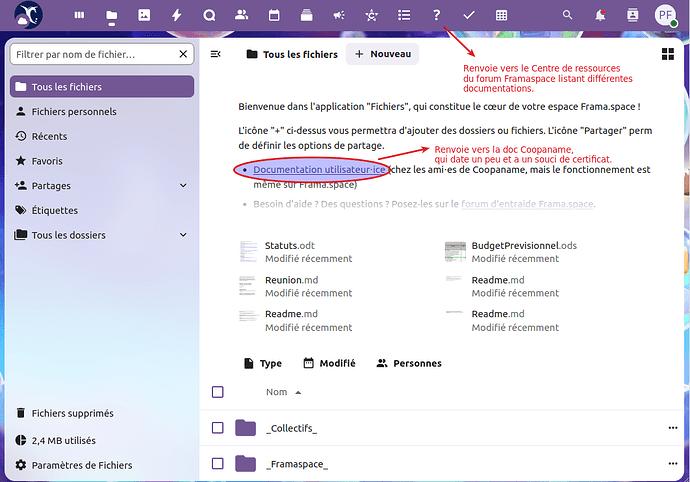Click the question mark help icon
Image resolution: width=690 pixels, height=482 pixels.
point(436,15)
